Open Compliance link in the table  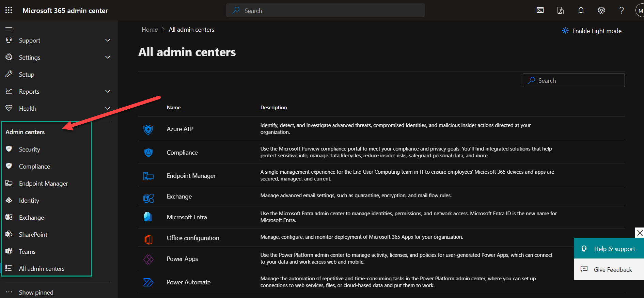coord(182,153)
